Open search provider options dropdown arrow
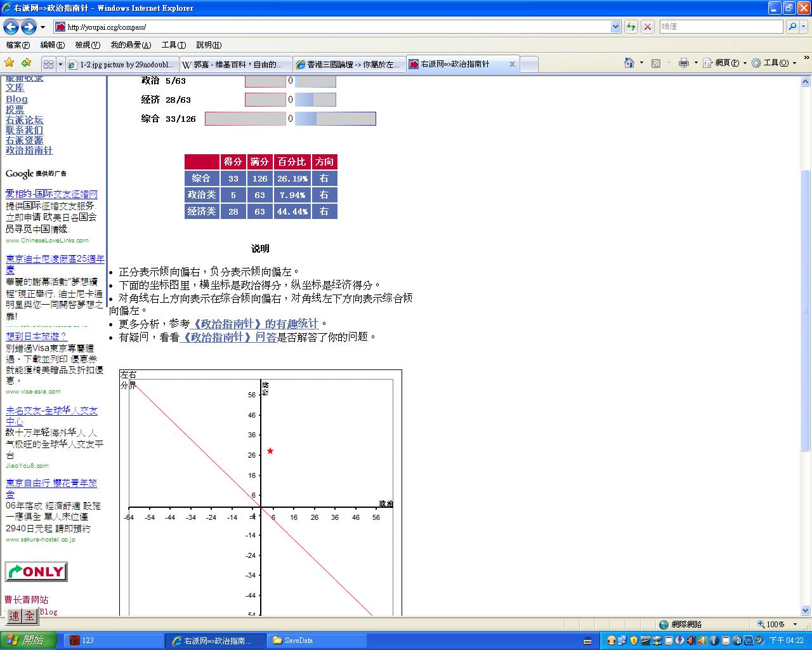The image size is (812, 650). tap(803, 27)
